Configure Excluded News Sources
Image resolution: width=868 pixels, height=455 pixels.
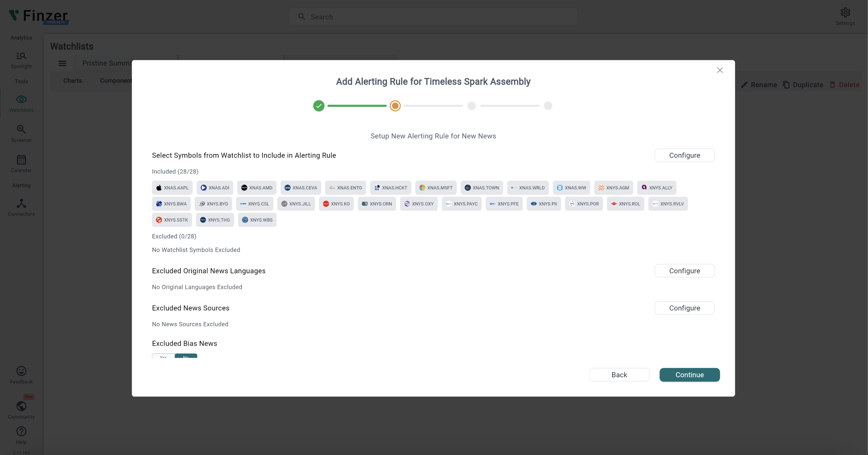point(684,308)
